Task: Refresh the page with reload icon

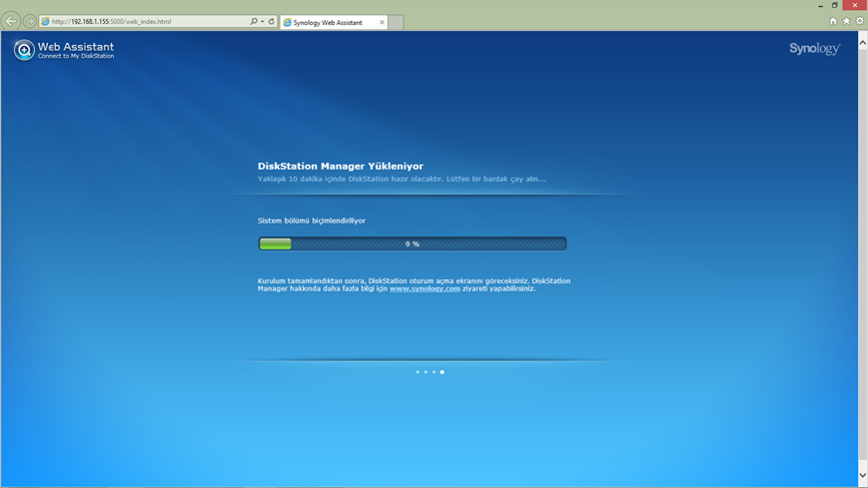Action: coord(272,22)
